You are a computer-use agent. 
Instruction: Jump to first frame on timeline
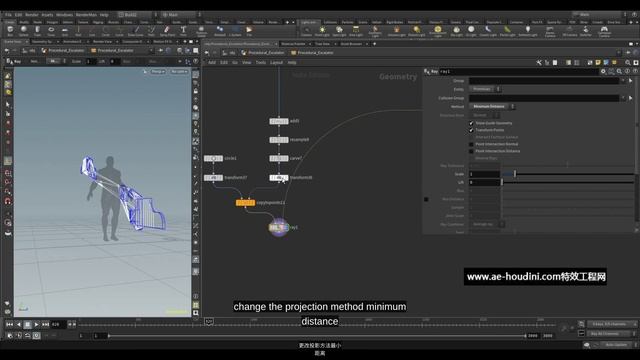coord(9,324)
